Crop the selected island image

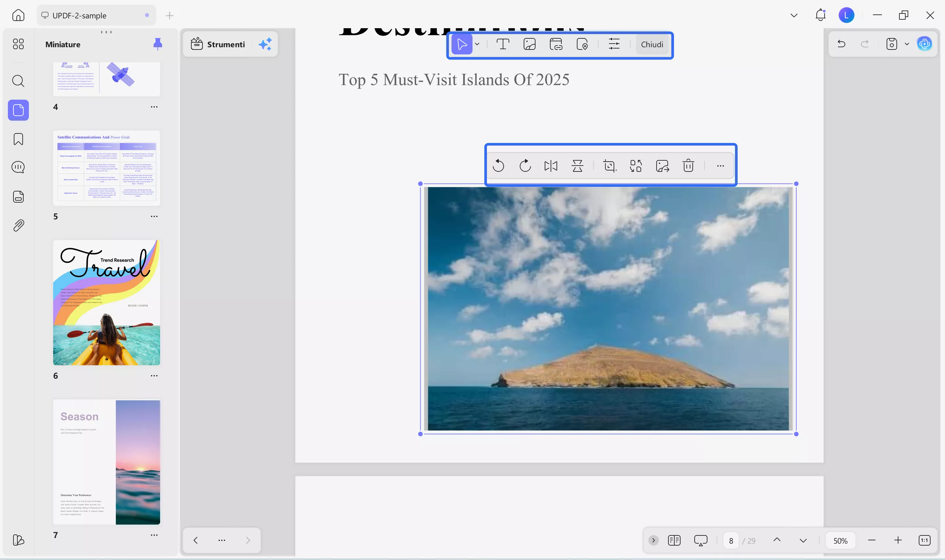(609, 165)
